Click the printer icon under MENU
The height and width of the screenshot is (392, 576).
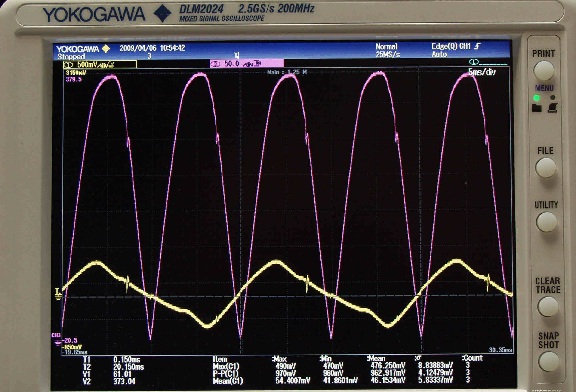pyautogui.click(x=553, y=108)
